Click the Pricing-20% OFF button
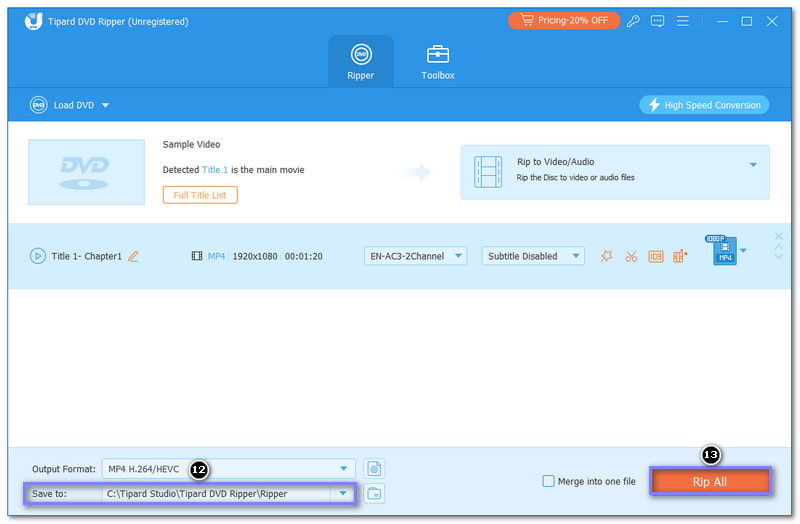 tap(564, 20)
